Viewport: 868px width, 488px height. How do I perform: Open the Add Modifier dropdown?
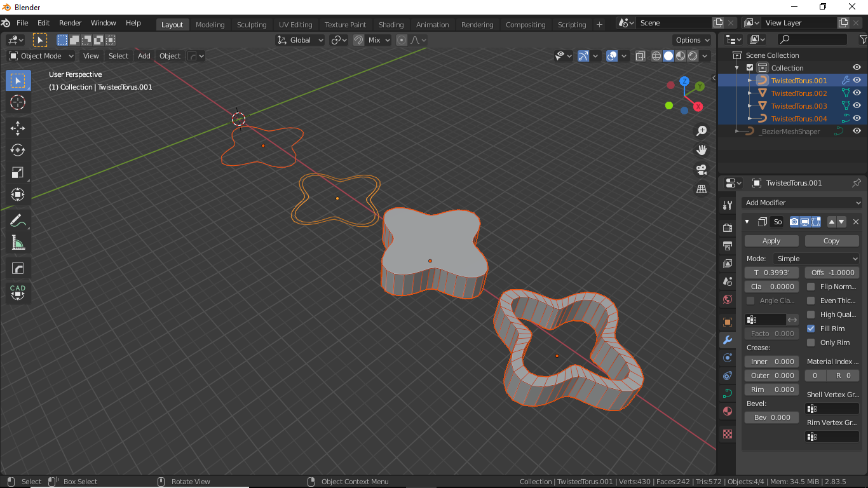803,203
